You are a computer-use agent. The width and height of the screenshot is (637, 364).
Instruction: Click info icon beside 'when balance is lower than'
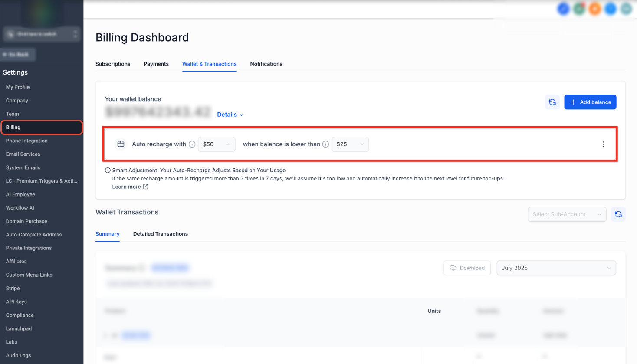click(325, 144)
